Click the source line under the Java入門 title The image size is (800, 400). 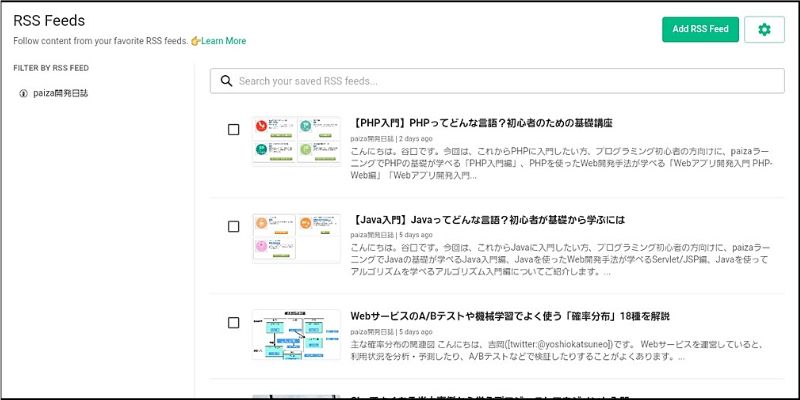coord(391,235)
